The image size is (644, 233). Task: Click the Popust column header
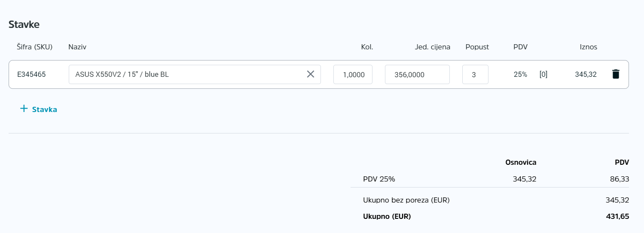tap(477, 47)
